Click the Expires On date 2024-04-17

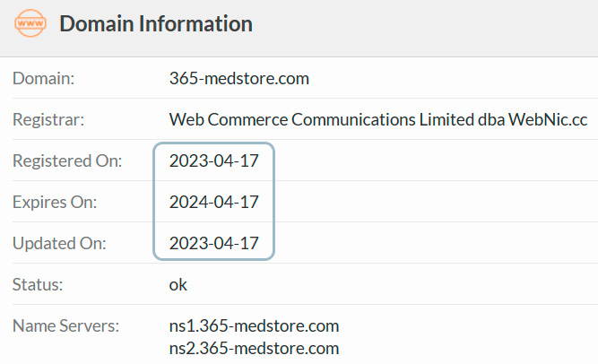pyautogui.click(x=214, y=203)
